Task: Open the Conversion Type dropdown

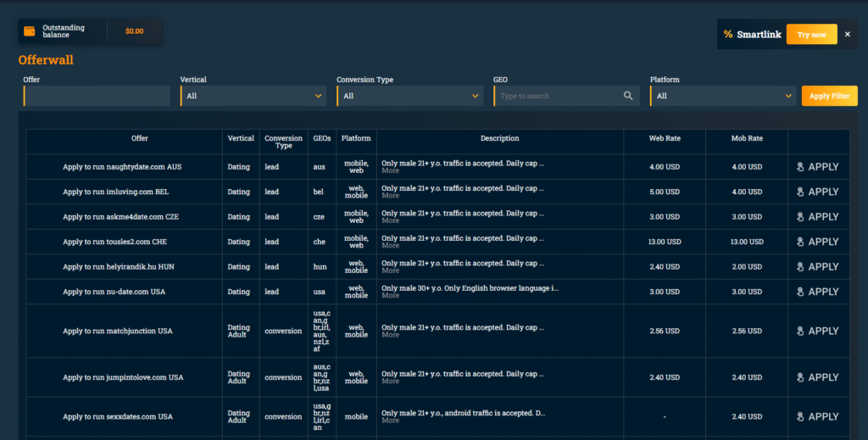Action: [x=409, y=96]
